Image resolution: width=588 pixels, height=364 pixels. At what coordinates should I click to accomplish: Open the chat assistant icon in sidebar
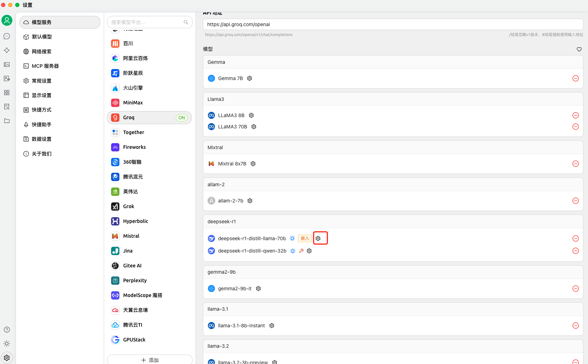coord(7,36)
